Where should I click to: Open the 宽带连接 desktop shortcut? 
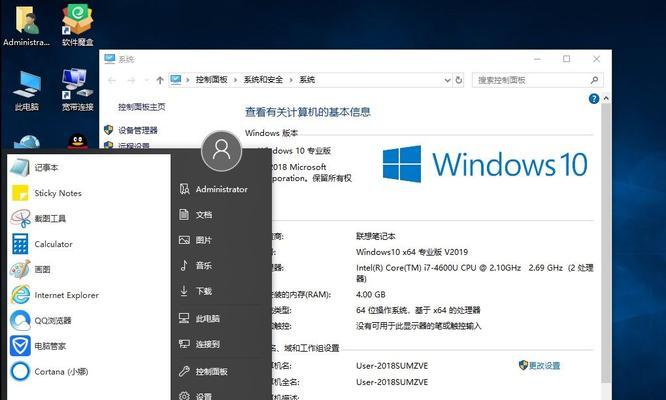(77, 90)
